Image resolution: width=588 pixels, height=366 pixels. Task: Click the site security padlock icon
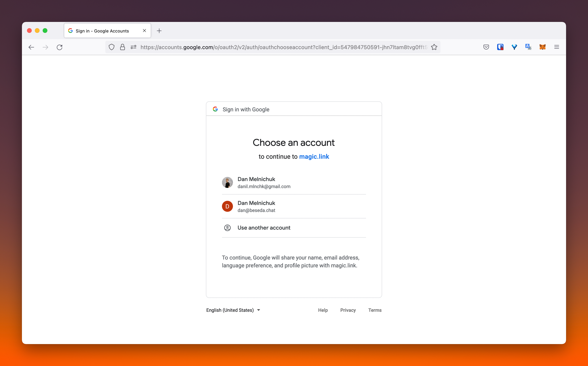123,47
